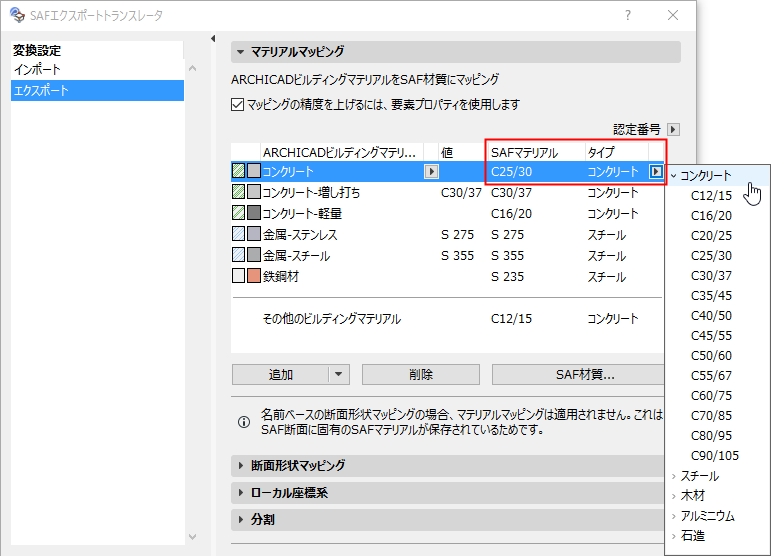771x556 pixels.
Task: Select the その他のビルディングマテリアル row
Action: (446, 319)
